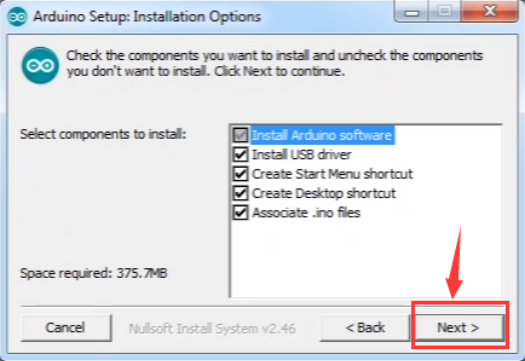Select the Create Start Menu shortcut label
Viewport: 525px width, 361px height.
pos(332,174)
